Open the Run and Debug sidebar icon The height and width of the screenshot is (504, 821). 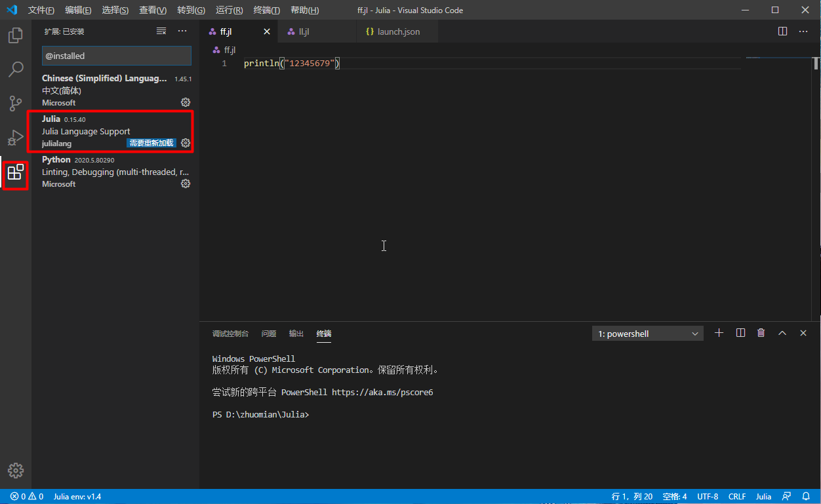coord(15,138)
